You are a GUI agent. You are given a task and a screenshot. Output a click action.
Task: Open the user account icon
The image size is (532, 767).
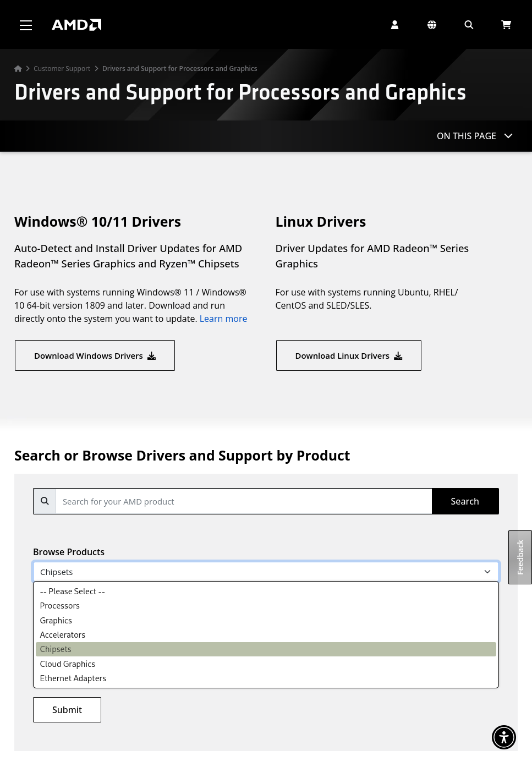394,25
